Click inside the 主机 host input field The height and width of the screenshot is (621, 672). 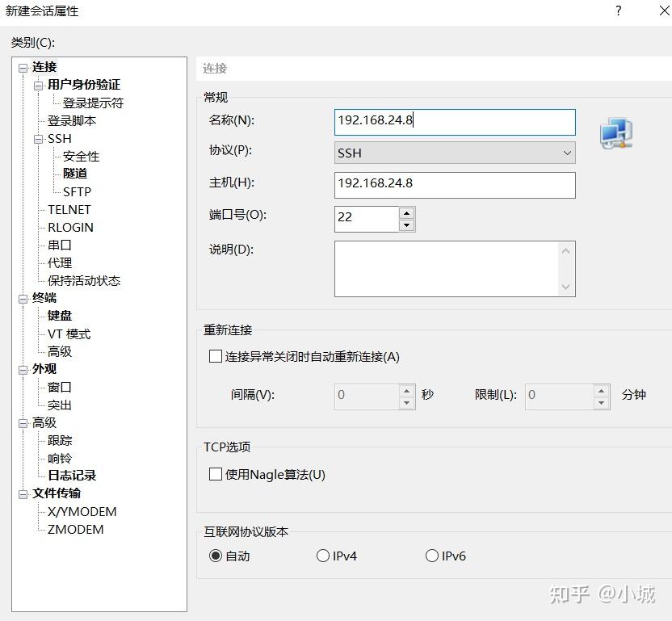coord(452,185)
